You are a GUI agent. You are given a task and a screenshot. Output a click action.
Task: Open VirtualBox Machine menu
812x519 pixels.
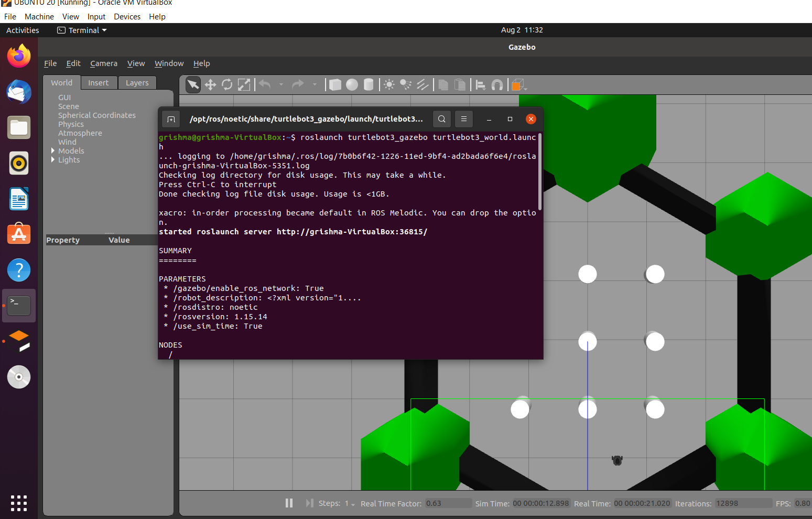click(39, 17)
